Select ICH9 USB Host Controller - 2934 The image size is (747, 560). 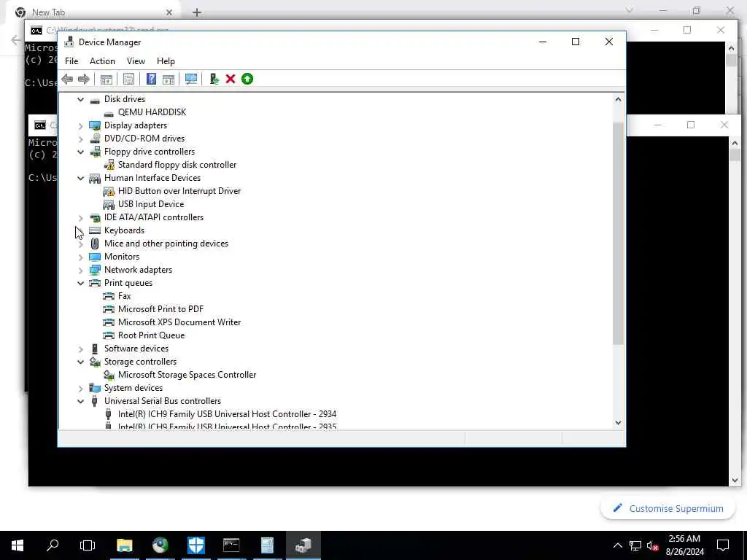[x=228, y=414]
